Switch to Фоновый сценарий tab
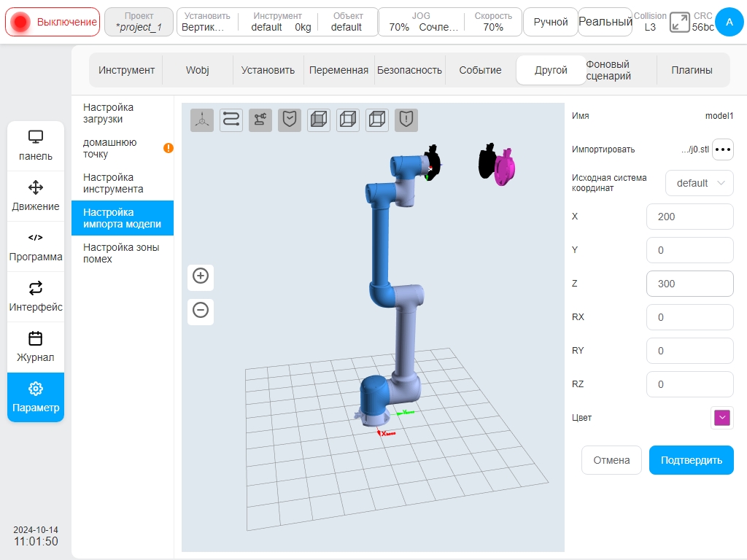Viewport: 747px width, 560px height. [x=622, y=70]
